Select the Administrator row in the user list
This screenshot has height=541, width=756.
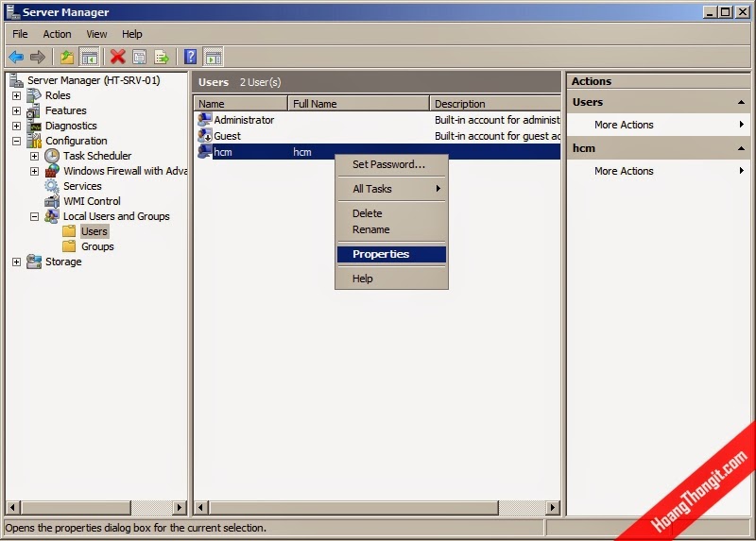377,120
